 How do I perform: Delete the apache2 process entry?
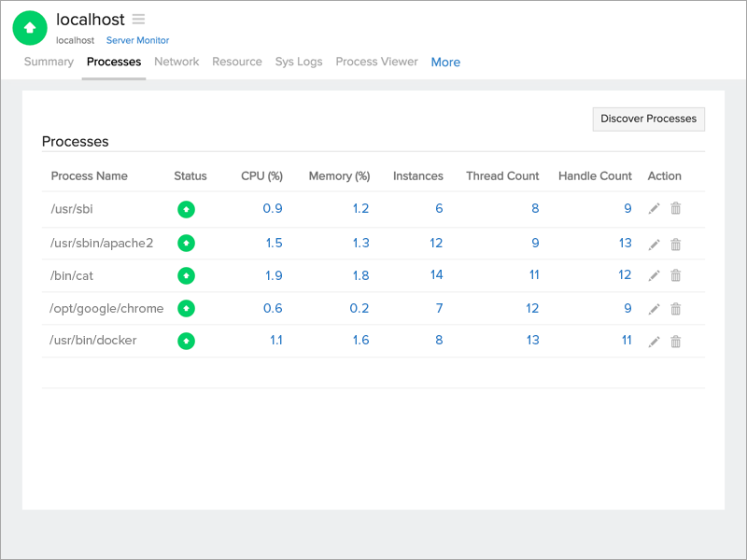click(x=676, y=242)
